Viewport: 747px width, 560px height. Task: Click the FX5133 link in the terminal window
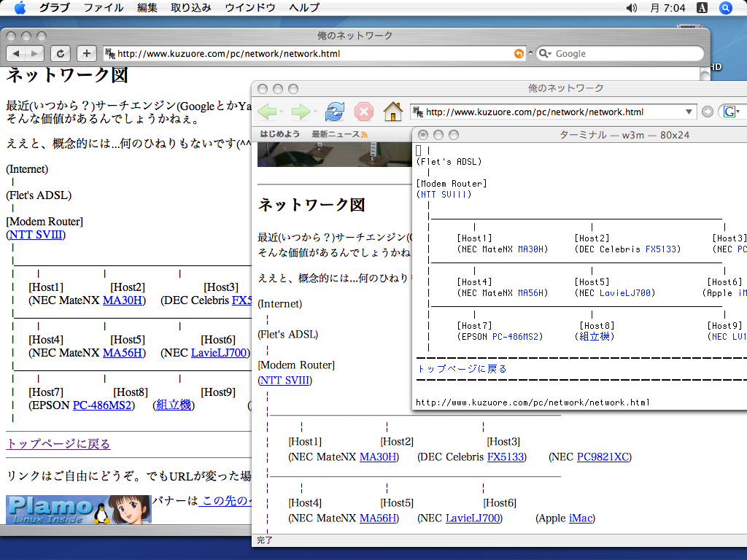pyautogui.click(x=661, y=249)
